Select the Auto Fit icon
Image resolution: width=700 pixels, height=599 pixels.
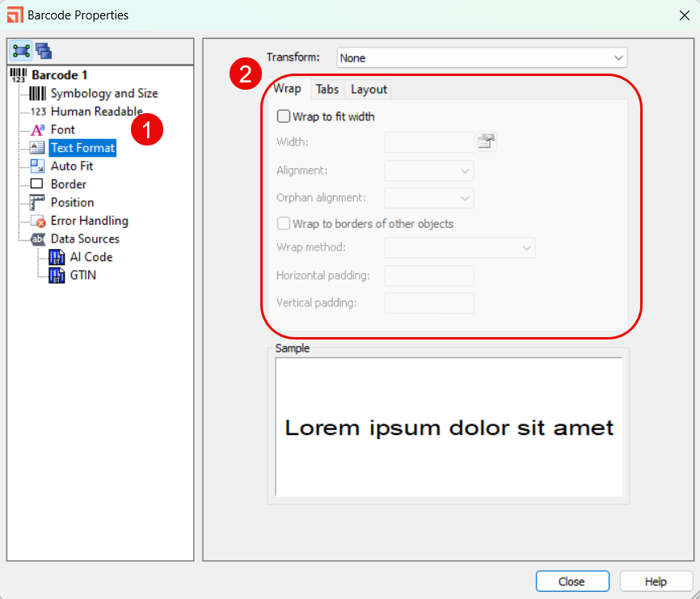point(37,166)
